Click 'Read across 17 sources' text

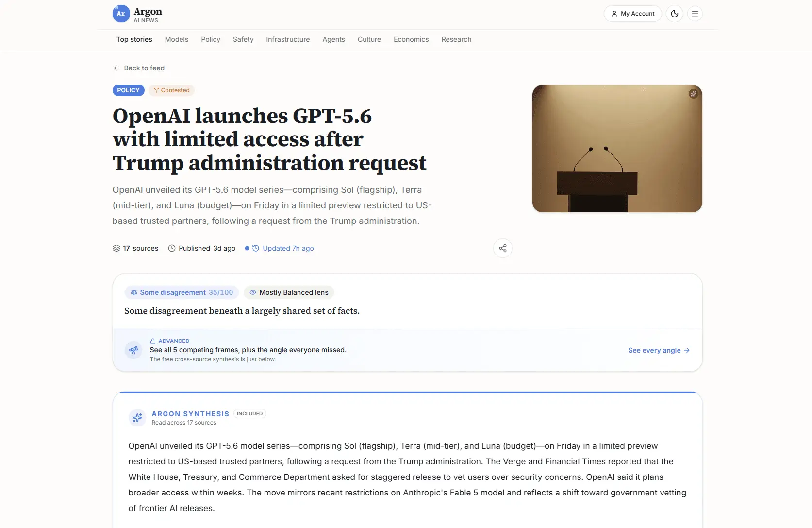[x=184, y=423]
